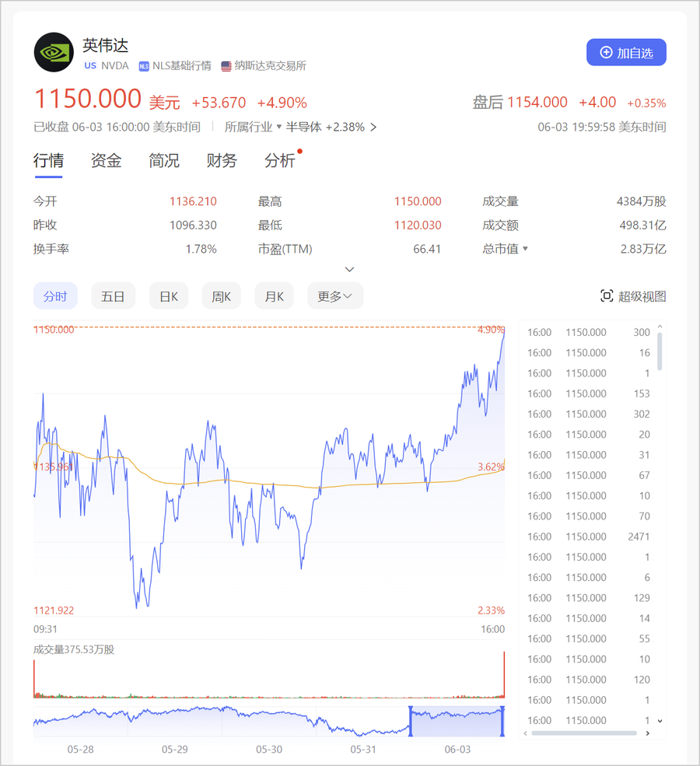
Task: Click the US market badge next to NVDA
Action: pyautogui.click(x=90, y=65)
